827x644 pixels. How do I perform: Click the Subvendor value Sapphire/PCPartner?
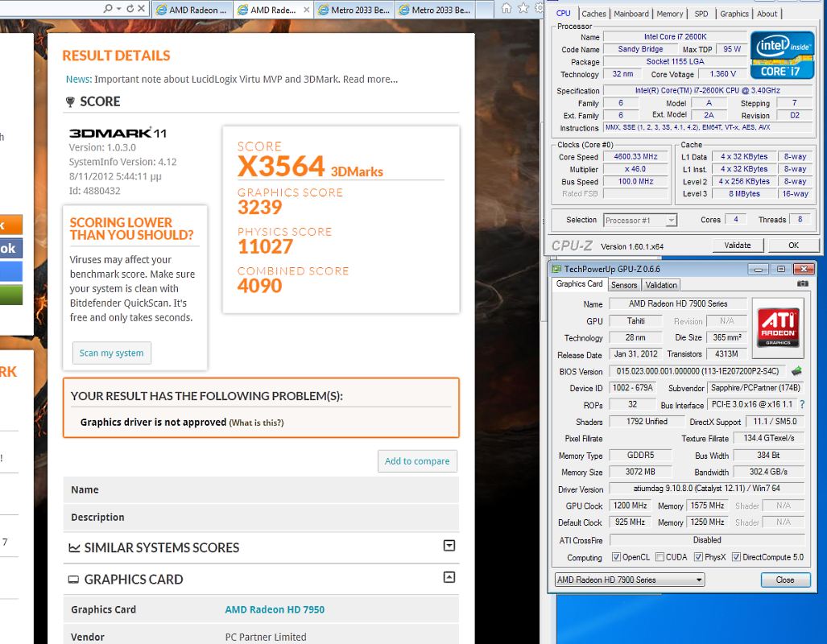(x=755, y=388)
